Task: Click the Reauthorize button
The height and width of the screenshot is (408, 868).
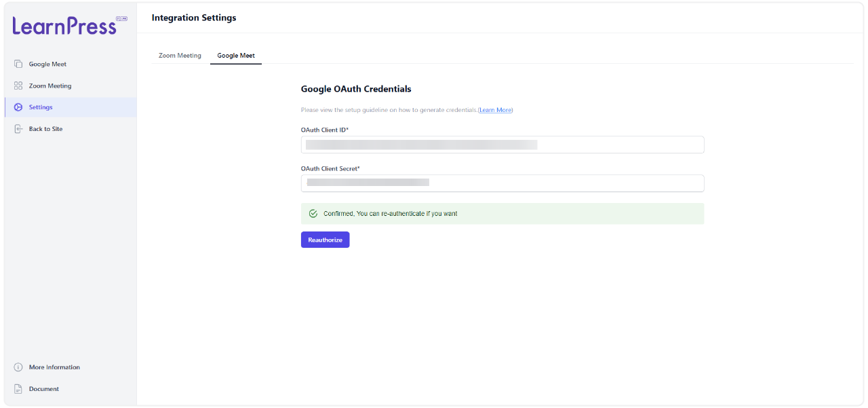Action: pos(325,240)
